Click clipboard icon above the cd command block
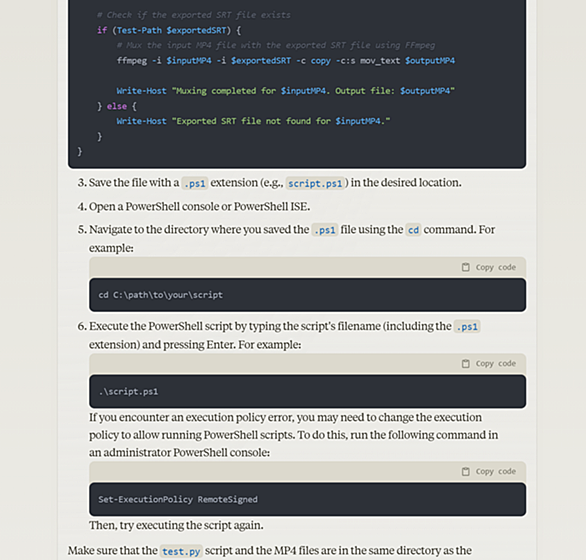 tap(465, 267)
